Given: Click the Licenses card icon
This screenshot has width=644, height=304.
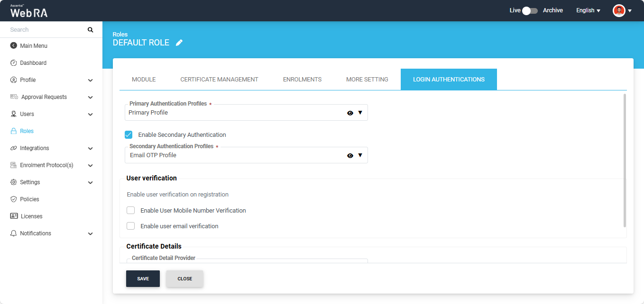Looking at the screenshot, I should (x=14, y=216).
